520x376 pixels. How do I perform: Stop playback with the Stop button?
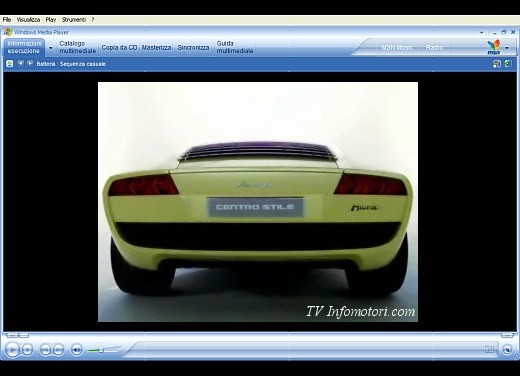tap(27, 350)
